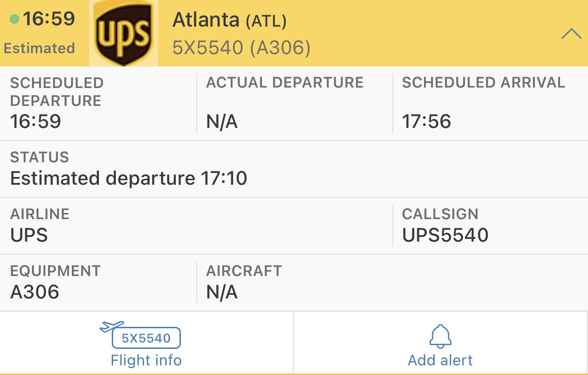Click the Airline UPS value

[x=29, y=235]
